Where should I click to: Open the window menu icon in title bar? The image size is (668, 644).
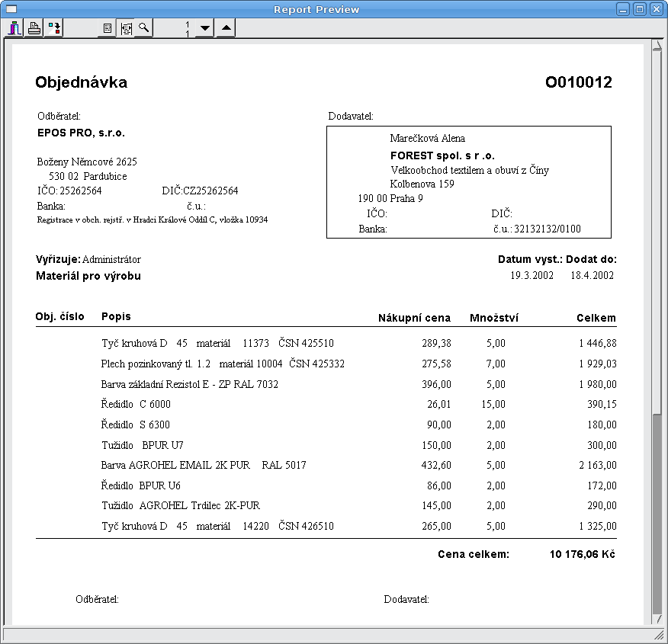(11, 9)
